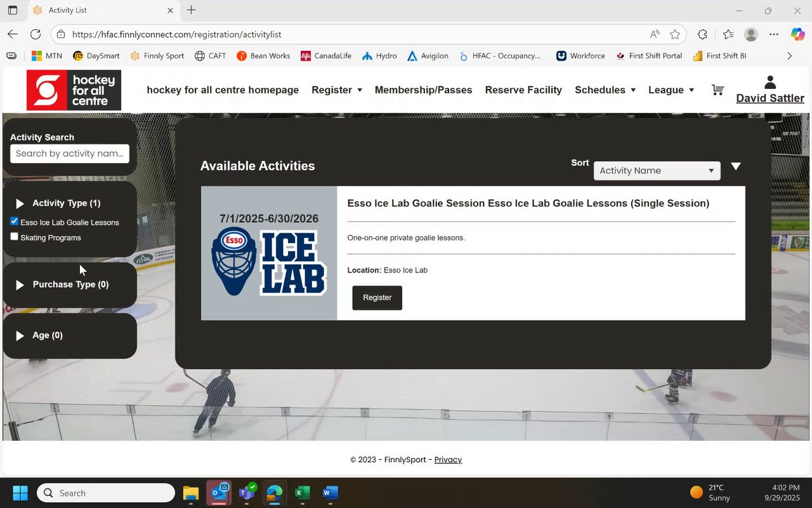This screenshot has width=812, height=508.
Task: Click the browser address bar URL
Action: click(x=176, y=34)
